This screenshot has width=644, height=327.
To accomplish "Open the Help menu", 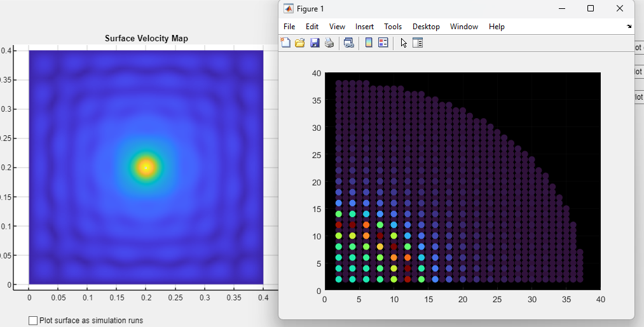I will pyautogui.click(x=497, y=27).
